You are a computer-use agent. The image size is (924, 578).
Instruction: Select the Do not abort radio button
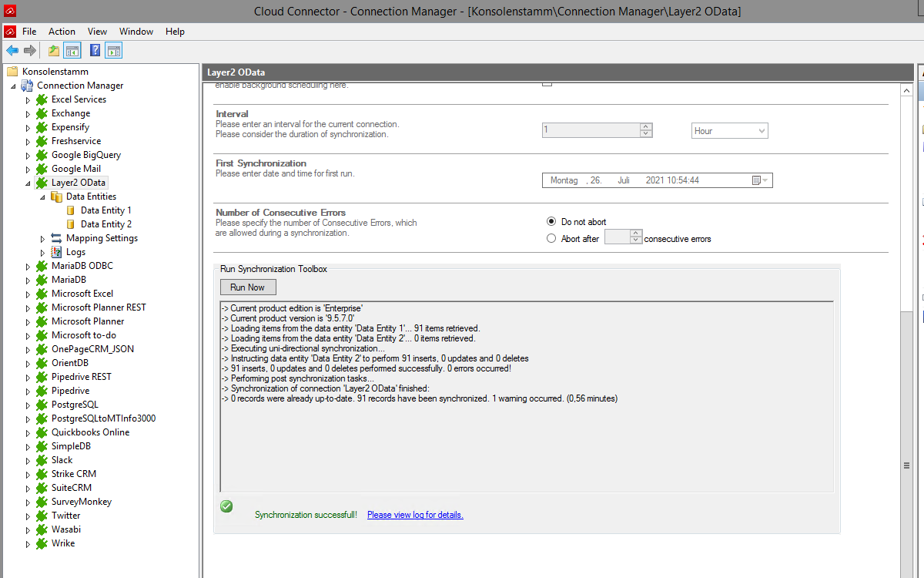(x=551, y=222)
